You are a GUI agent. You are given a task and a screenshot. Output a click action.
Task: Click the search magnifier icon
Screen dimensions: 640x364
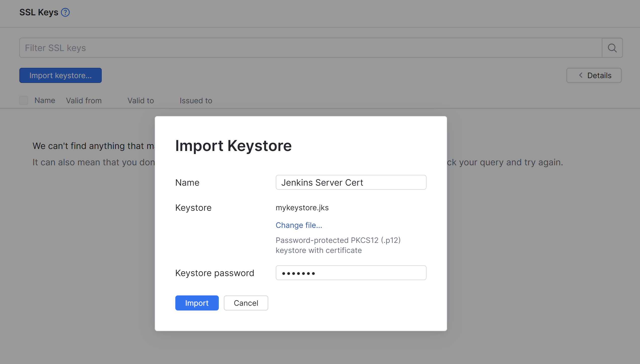(x=612, y=47)
